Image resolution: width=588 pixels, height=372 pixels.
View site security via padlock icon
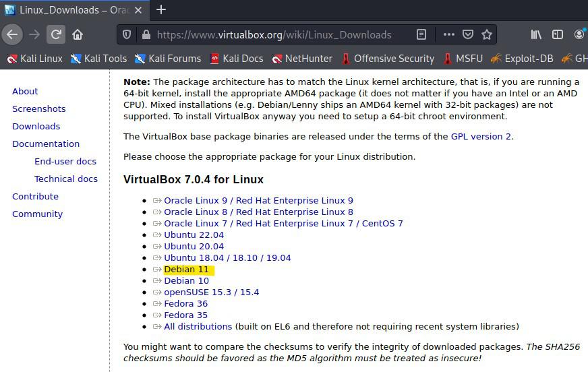pos(146,35)
